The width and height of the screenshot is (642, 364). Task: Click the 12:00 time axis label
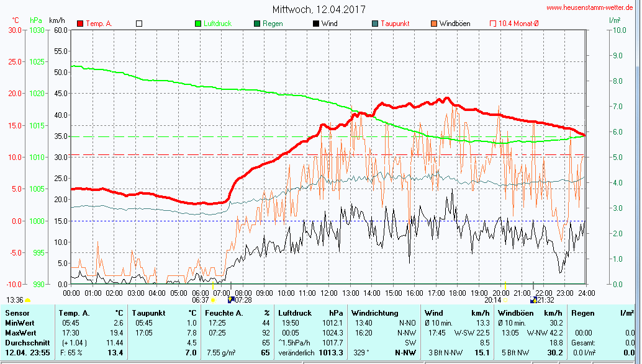[328, 293]
